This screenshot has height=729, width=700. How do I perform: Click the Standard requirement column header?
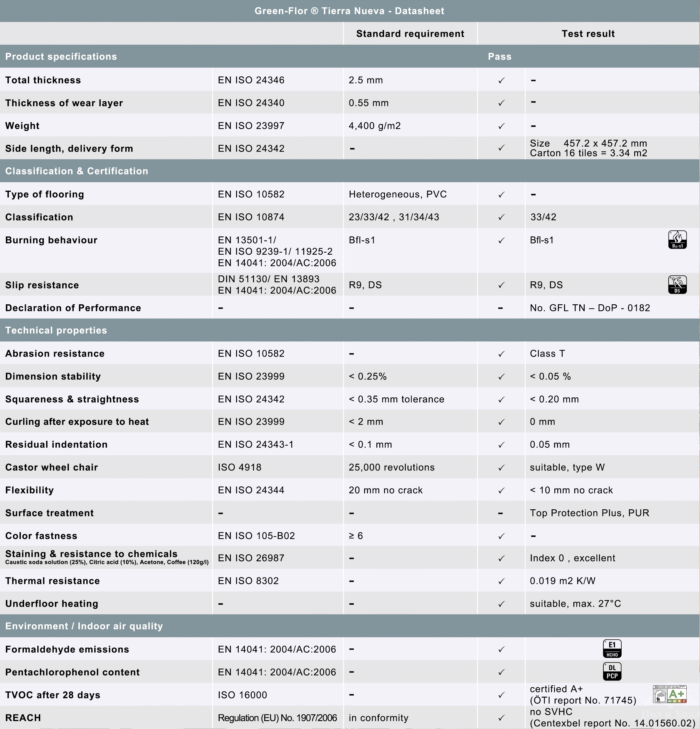(410, 34)
